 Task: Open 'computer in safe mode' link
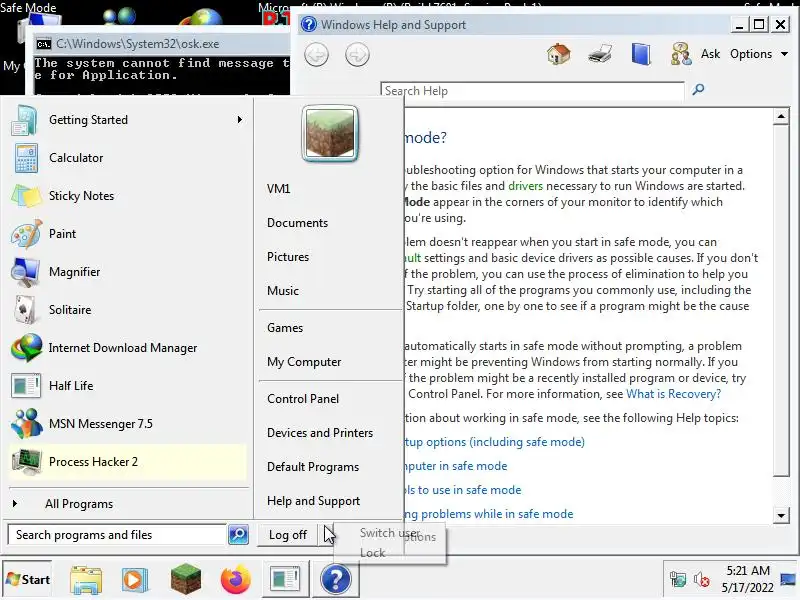click(455, 466)
